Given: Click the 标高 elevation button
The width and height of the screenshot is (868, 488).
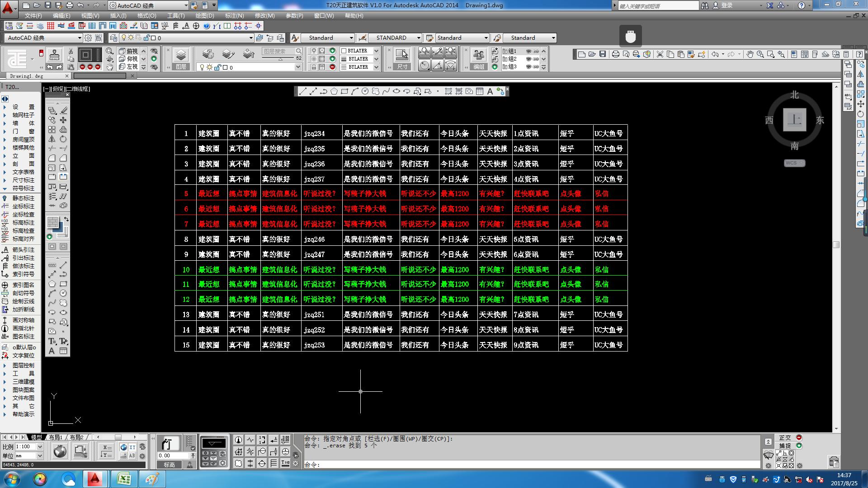Looking at the screenshot, I should coord(169,465).
